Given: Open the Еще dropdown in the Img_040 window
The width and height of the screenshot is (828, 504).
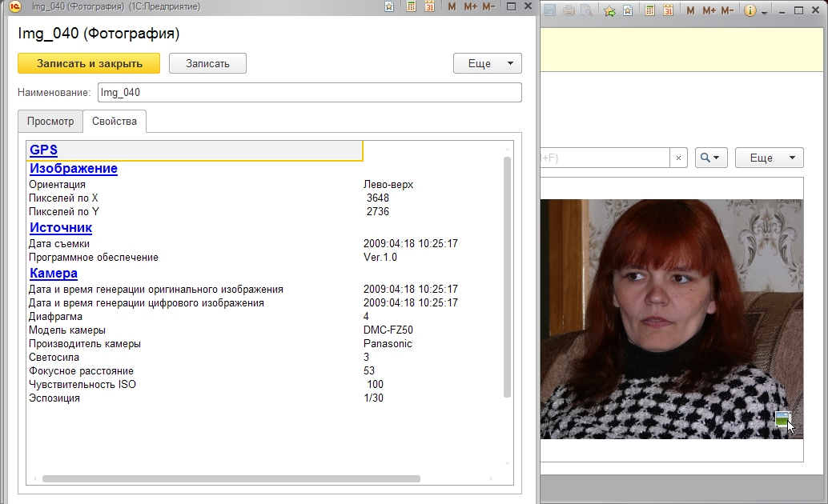Looking at the screenshot, I should point(487,63).
